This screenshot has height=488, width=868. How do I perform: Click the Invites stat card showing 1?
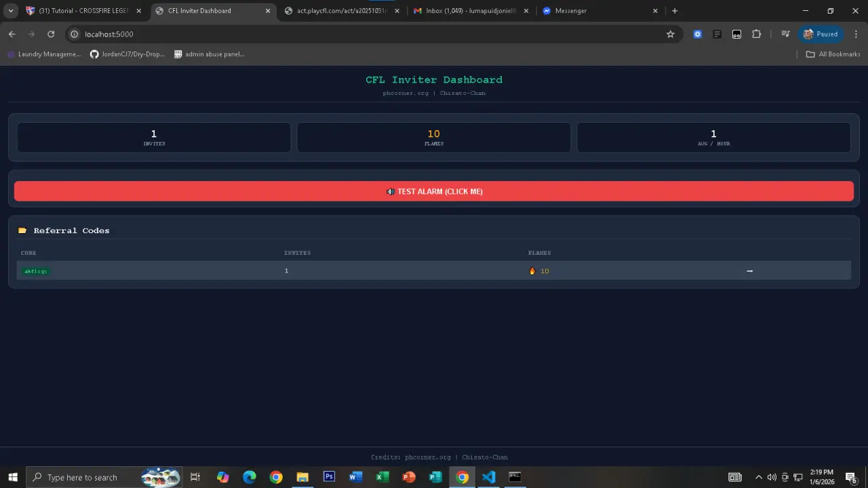pyautogui.click(x=154, y=138)
